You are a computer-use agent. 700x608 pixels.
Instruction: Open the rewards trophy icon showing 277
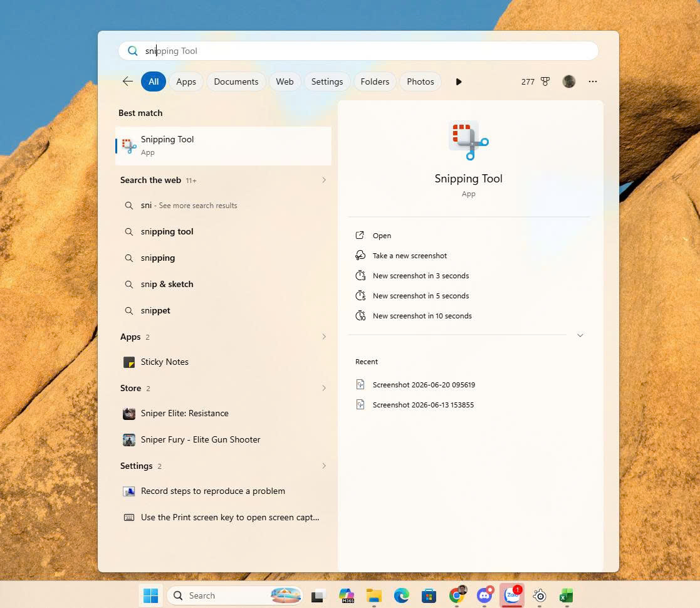coord(545,81)
